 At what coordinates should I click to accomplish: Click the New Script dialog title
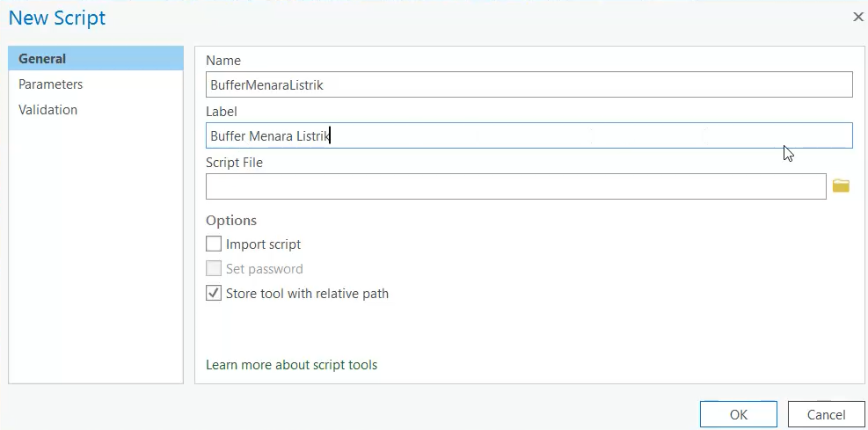point(57,17)
